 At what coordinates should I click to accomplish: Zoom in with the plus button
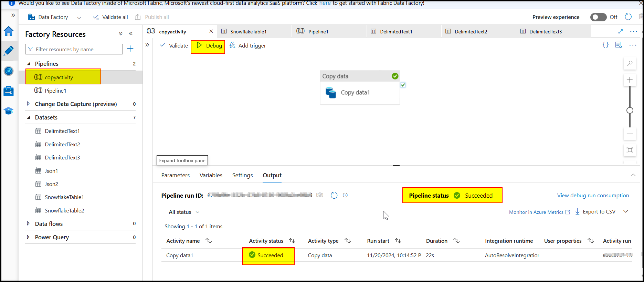click(x=630, y=80)
